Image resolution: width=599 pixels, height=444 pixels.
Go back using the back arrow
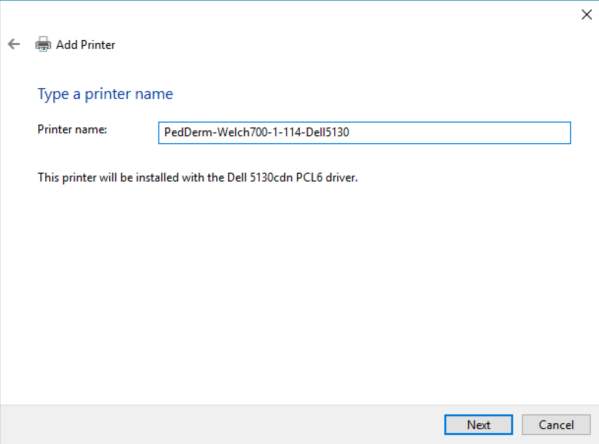(14, 44)
